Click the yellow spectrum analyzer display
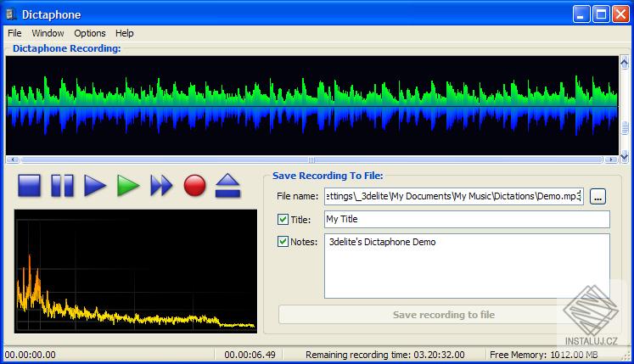 (136, 271)
